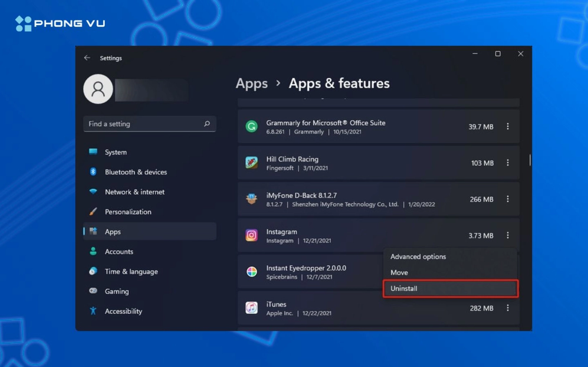
Task: Select Uninstall from the context menu
Action: 450,288
